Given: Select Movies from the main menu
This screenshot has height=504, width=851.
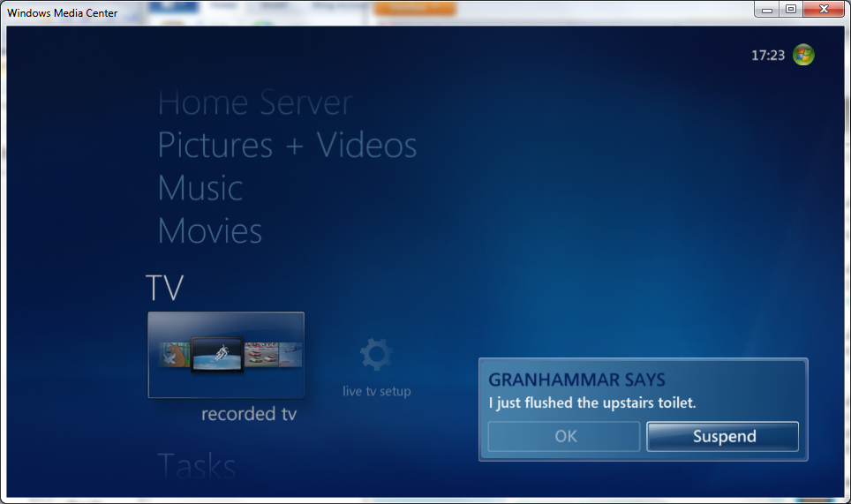Looking at the screenshot, I should pos(210,230).
